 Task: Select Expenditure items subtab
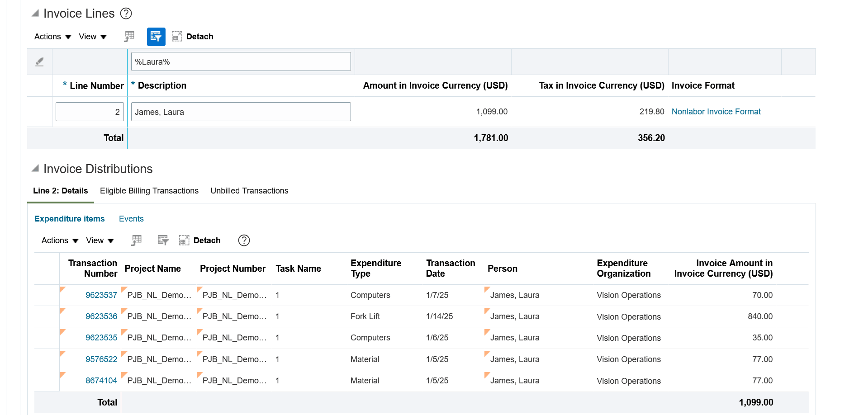point(70,219)
